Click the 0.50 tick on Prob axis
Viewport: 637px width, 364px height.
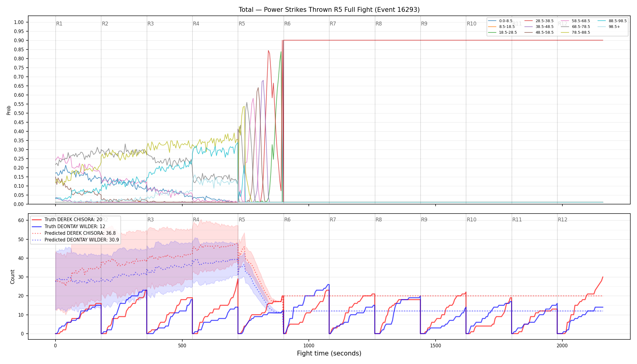click(x=19, y=113)
